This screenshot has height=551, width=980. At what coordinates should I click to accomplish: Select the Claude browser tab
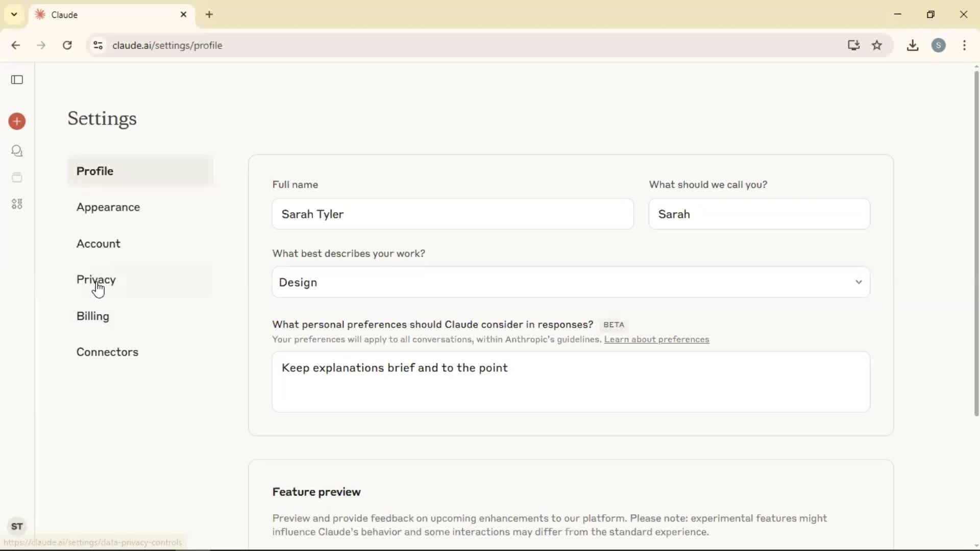tap(112, 15)
